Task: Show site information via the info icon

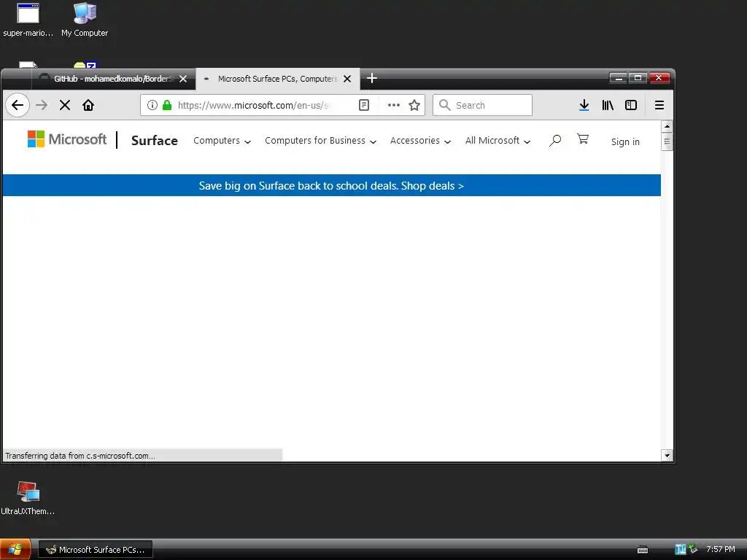Action: click(152, 105)
